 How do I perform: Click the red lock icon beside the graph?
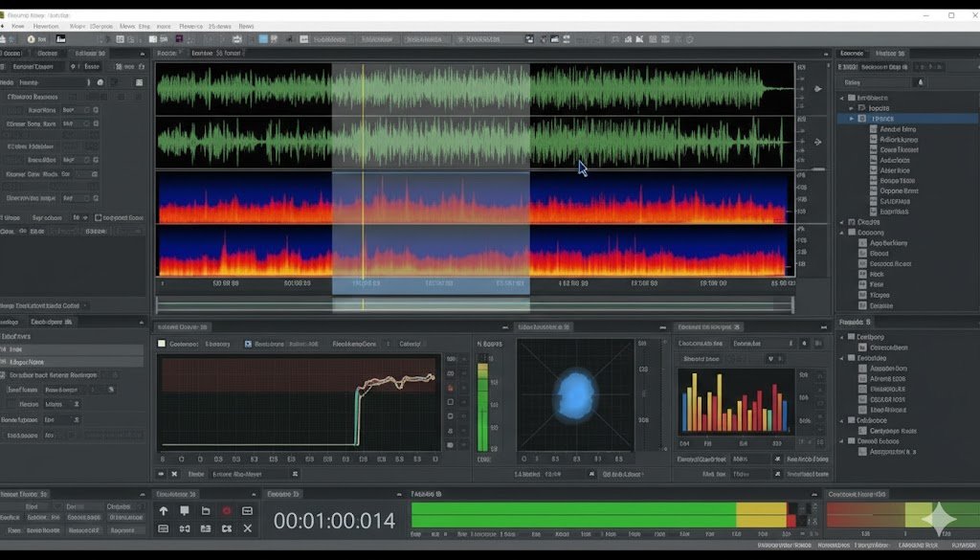tap(450, 389)
